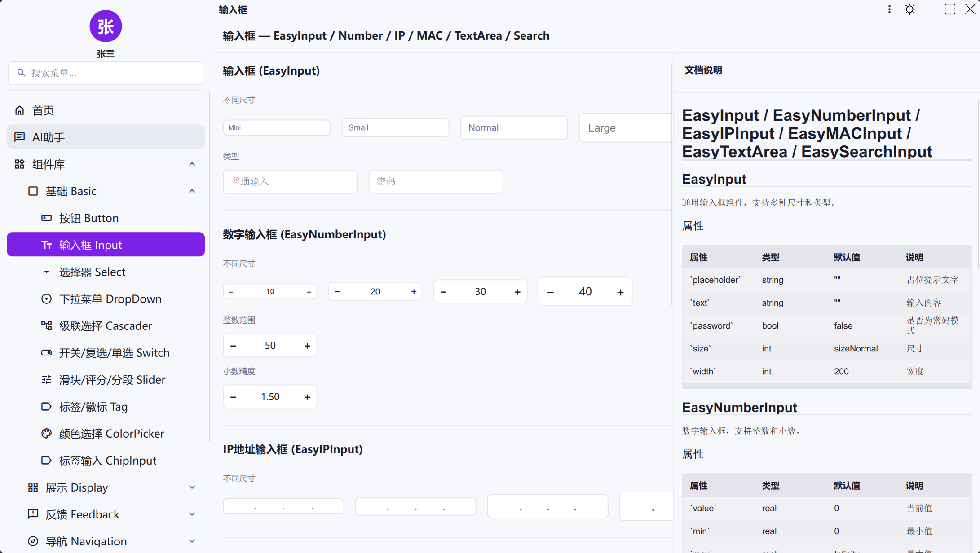Click the label icon beside 标签输入 ChipInput

pos(46,461)
